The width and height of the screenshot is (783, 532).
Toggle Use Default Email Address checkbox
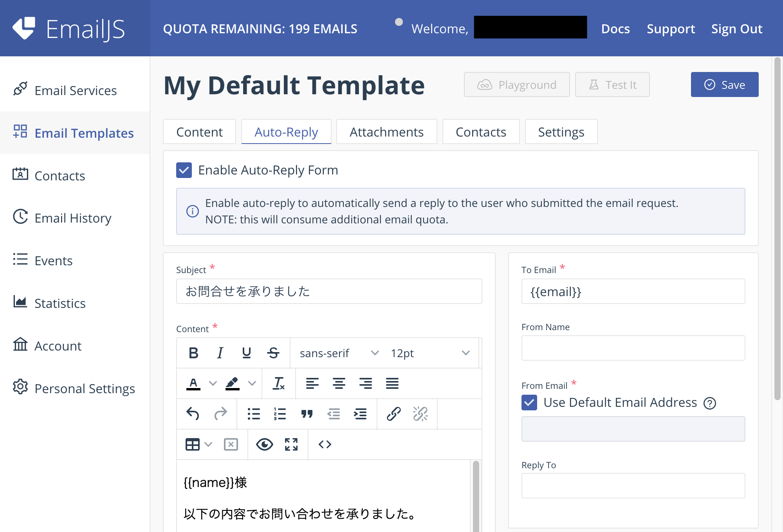[529, 403]
